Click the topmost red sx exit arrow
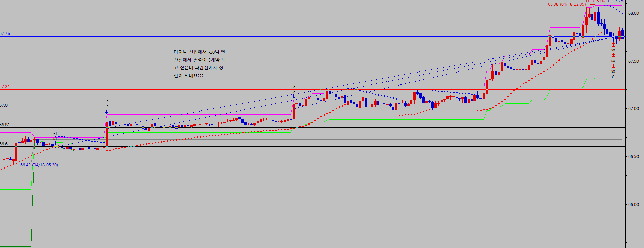The width and height of the screenshot is (644, 248). coord(613,44)
